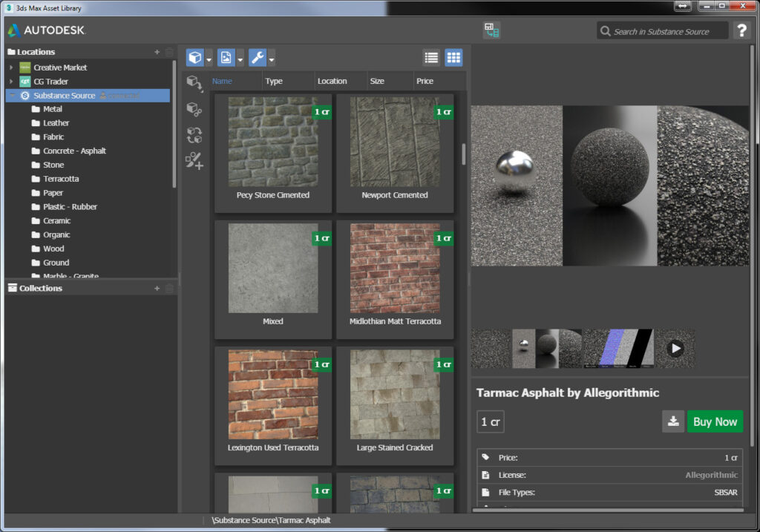
Task: Open dropdown arrow next to cube filter
Action: click(x=209, y=59)
